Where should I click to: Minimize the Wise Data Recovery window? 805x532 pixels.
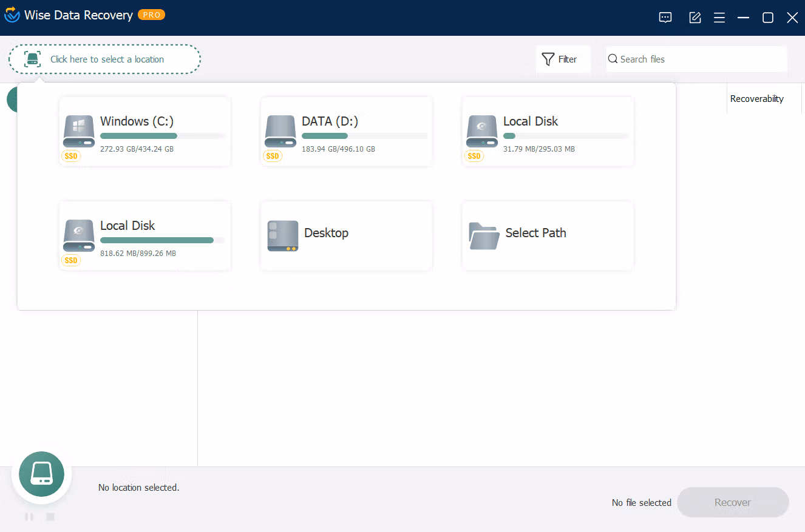743,18
